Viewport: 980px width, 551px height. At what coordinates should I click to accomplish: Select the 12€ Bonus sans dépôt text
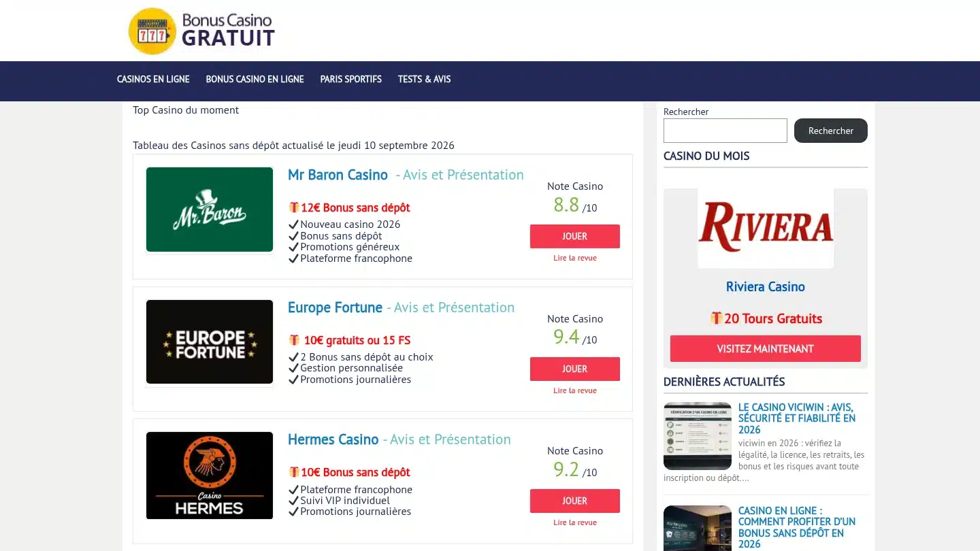click(x=355, y=207)
